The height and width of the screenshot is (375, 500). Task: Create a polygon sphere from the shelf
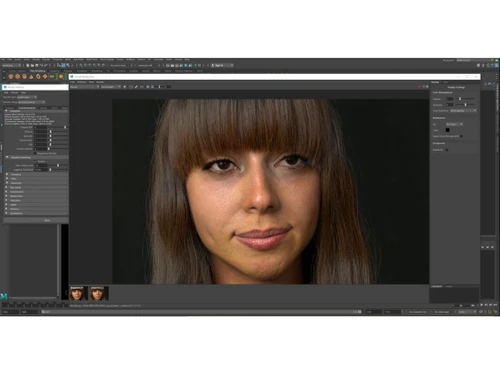(x=11, y=77)
